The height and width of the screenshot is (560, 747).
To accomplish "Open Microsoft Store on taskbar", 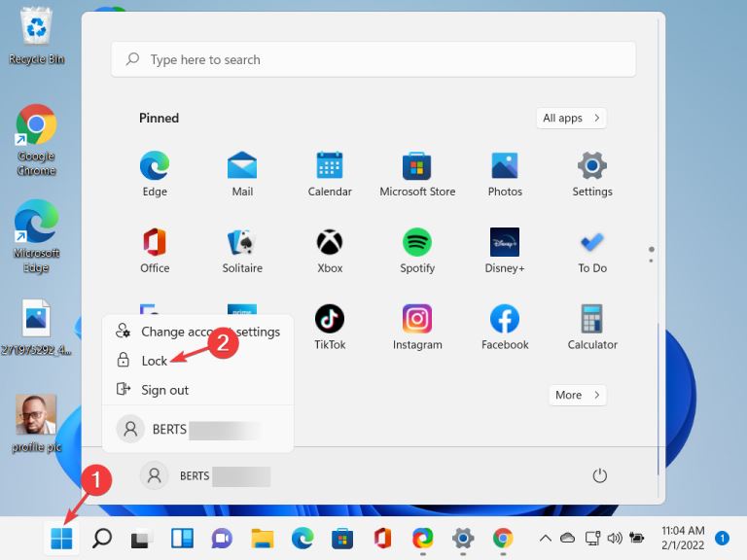I will coord(342,538).
